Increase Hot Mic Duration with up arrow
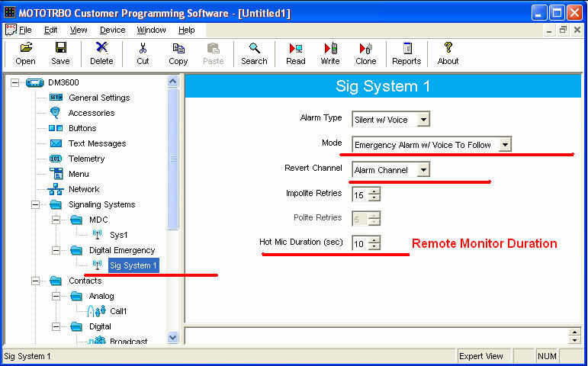This screenshot has width=588, height=366. (374, 240)
